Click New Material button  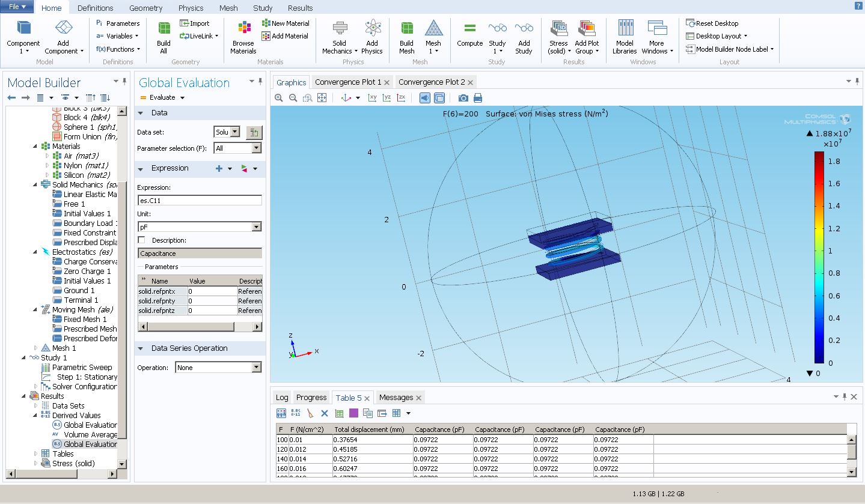[286, 23]
